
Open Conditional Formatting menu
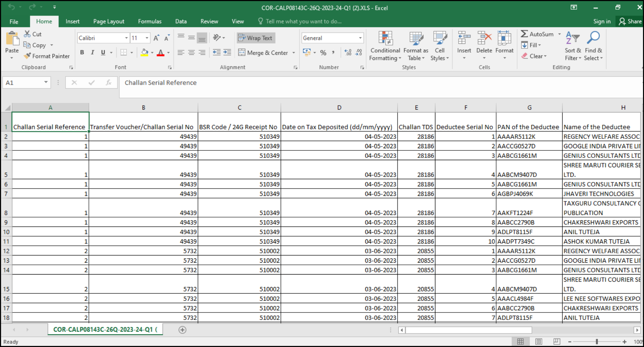click(x=385, y=46)
